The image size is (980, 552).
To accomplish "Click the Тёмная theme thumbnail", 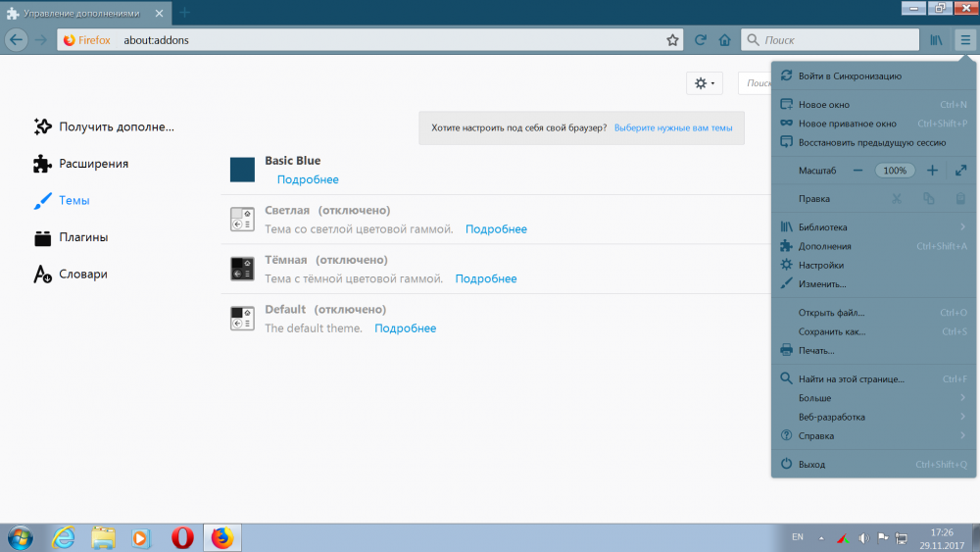I will pyautogui.click(x=242, y=269).
